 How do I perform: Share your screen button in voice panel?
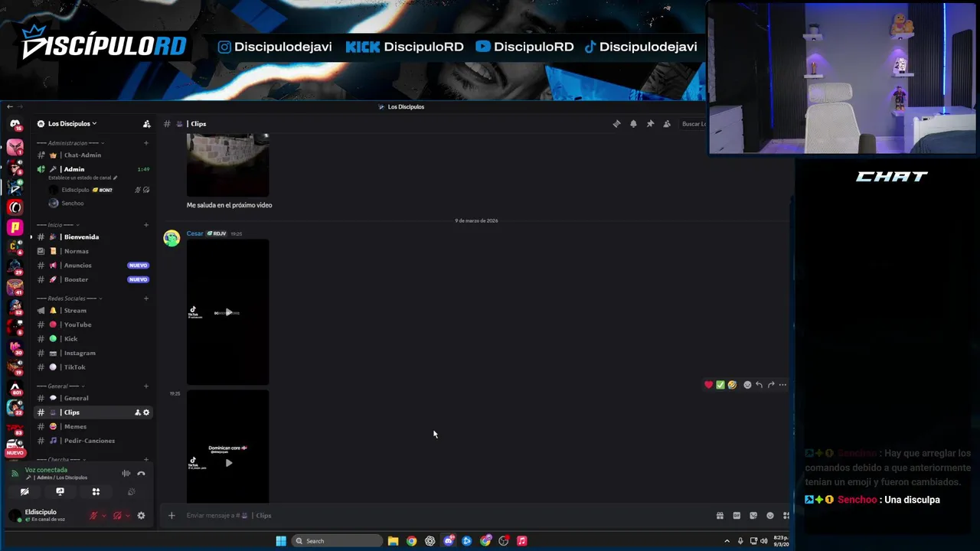60,492
